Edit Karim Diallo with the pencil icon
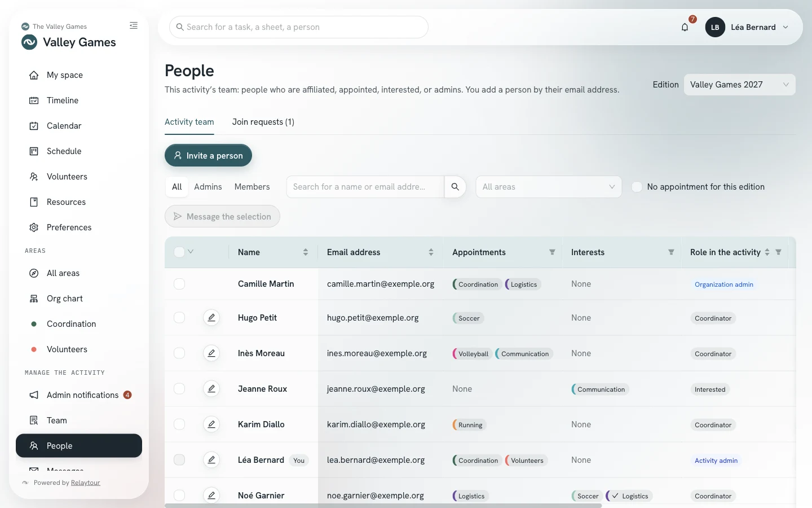 pyautogui.click(x=211, y=424)
